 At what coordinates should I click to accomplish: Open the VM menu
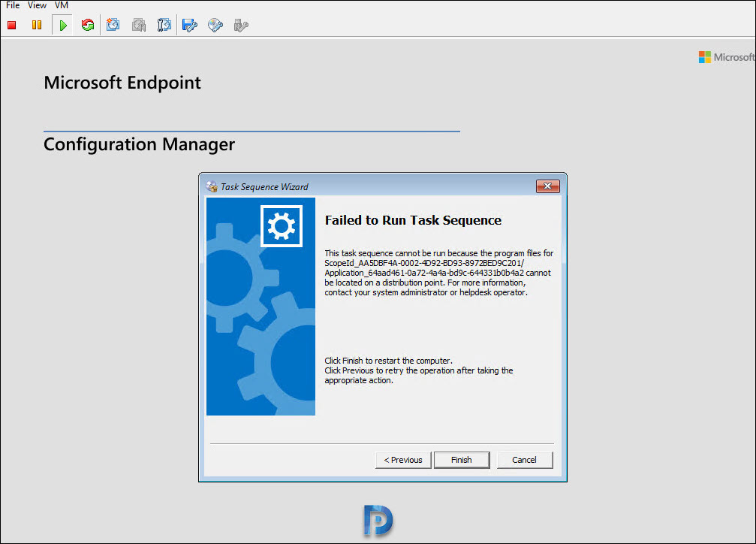point(62,5)
